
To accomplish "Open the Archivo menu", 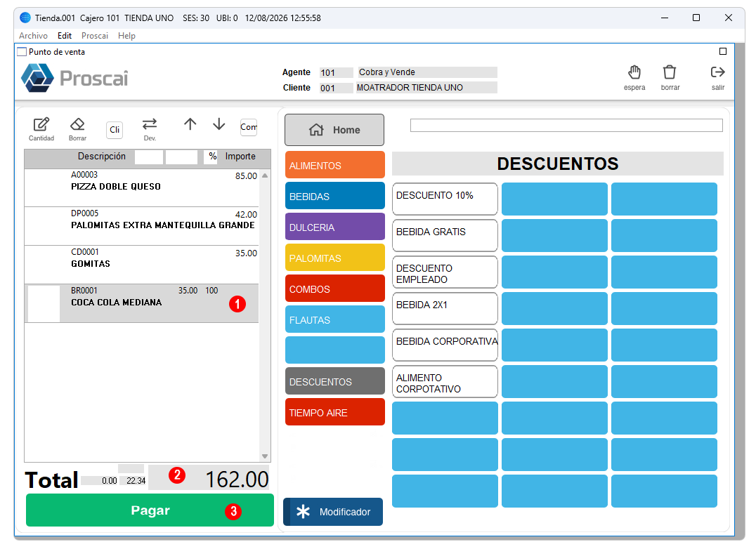I will [x=33, y=36].
